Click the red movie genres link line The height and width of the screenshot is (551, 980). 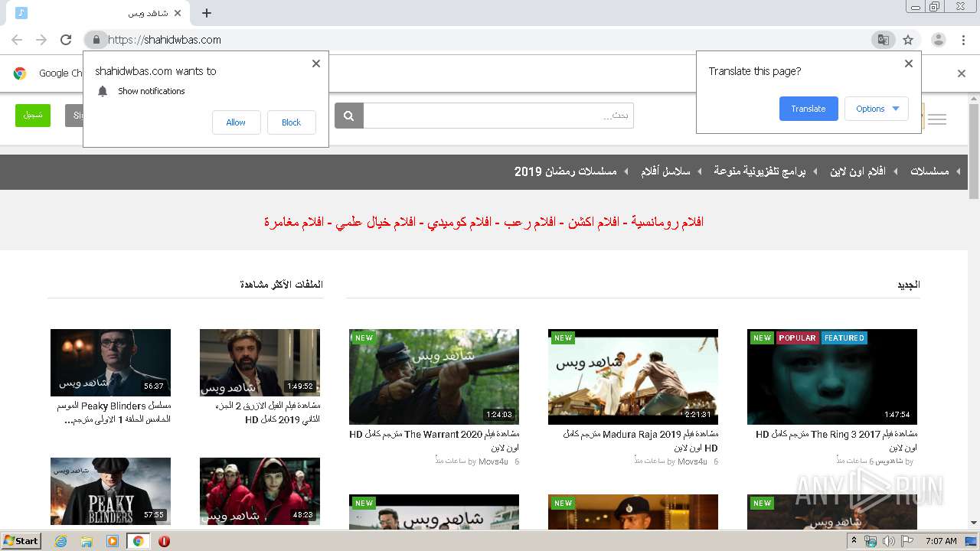tap(484, 222)
